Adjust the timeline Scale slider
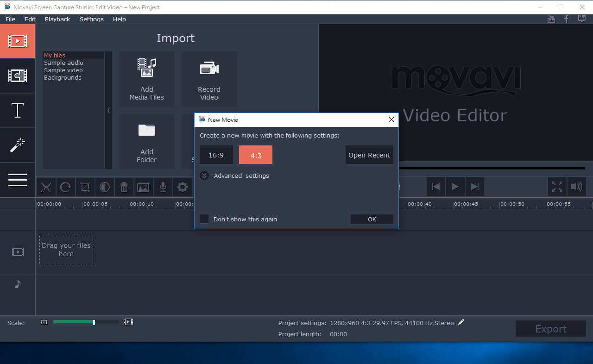 (x=94, y=322)
